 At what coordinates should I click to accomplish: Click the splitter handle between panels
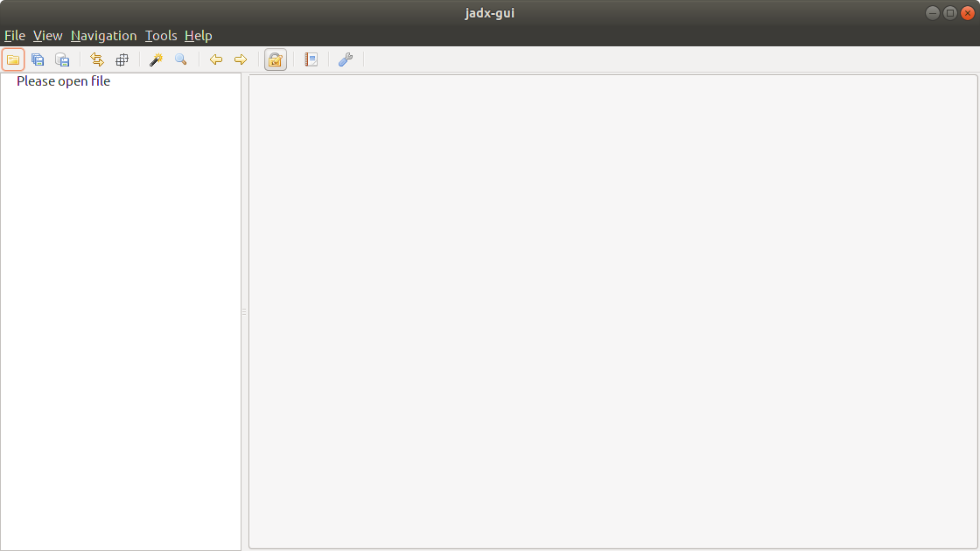point(243,311)
